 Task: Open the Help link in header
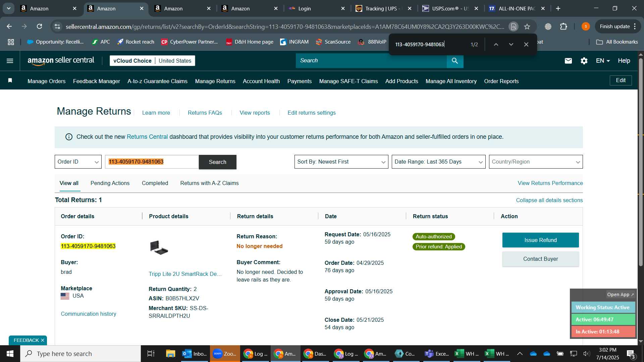[x=624, y=61]
